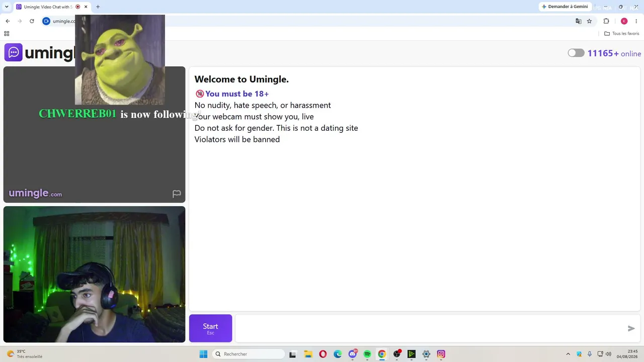
Task: Click the Windows Rechercher search box
Action: (248, 354)
